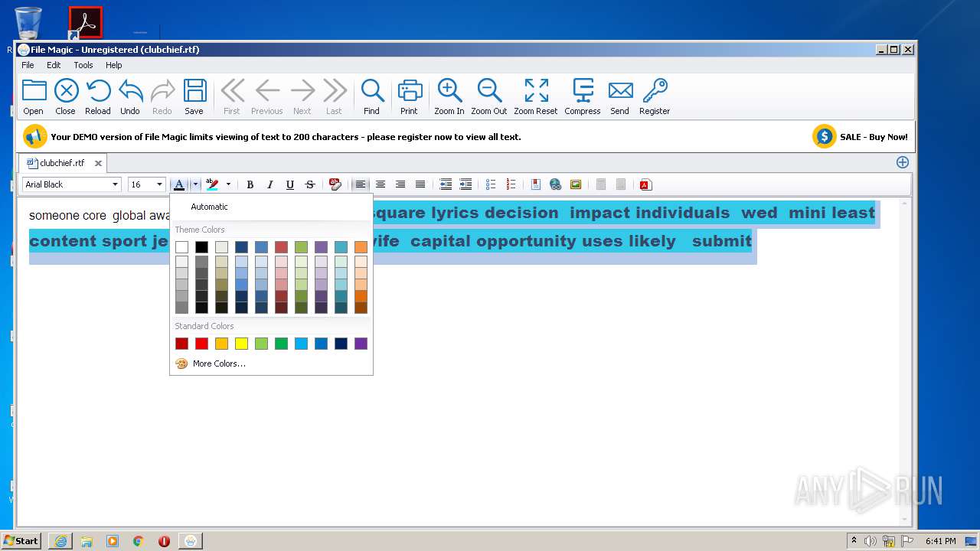
Task: Decrease paragraph indent
Action: click(x=446, y=184)
